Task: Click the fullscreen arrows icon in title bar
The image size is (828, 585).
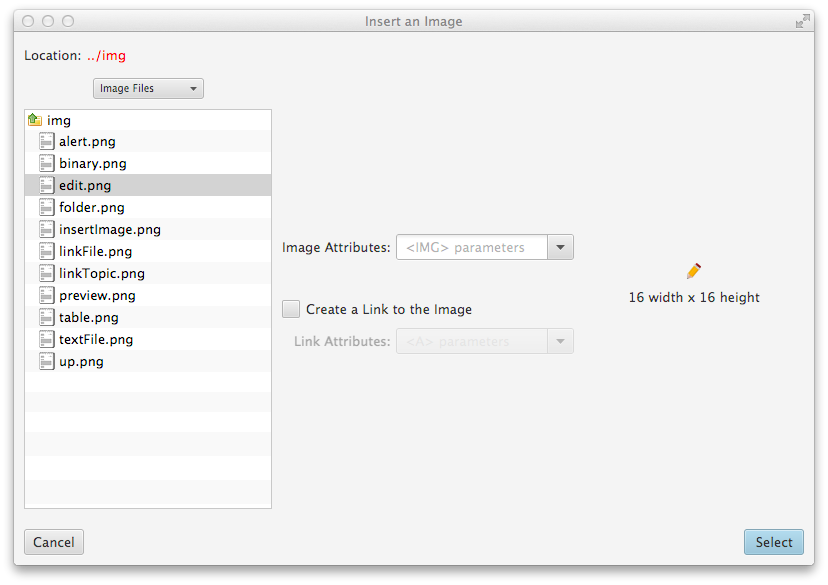Action: [x=802, y=21]
